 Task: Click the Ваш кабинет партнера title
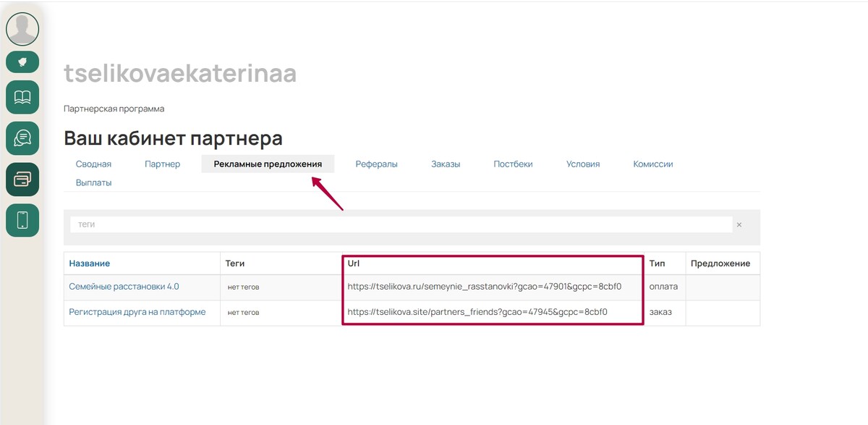173,138
